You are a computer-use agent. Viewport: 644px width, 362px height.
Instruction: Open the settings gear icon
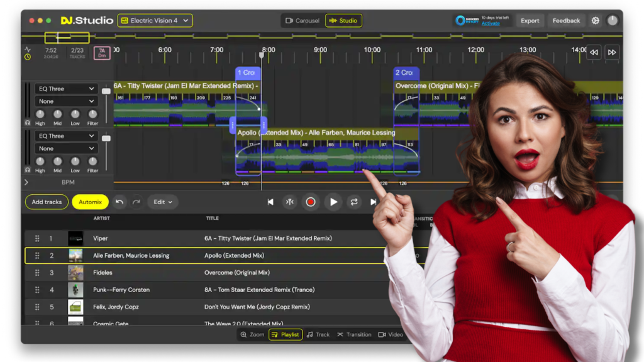(595, 21)
